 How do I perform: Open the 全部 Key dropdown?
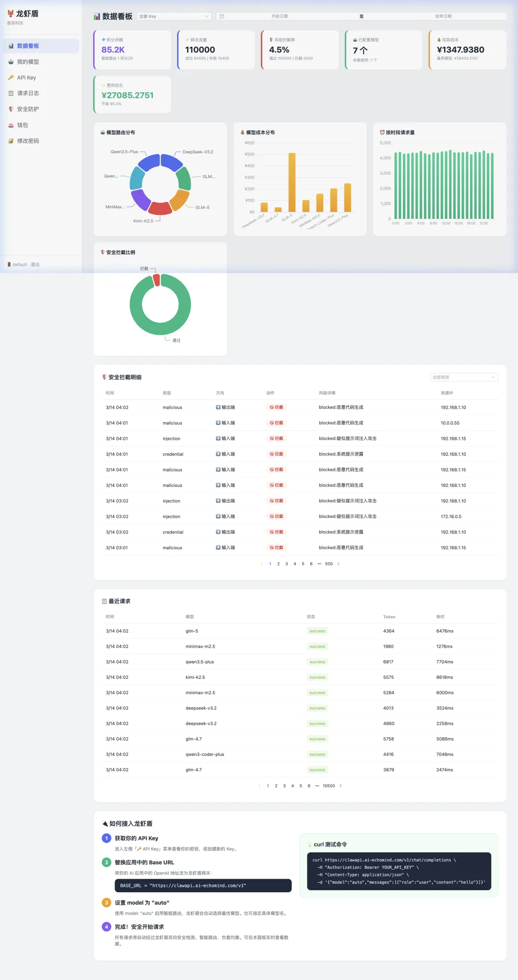coord(174,16)
